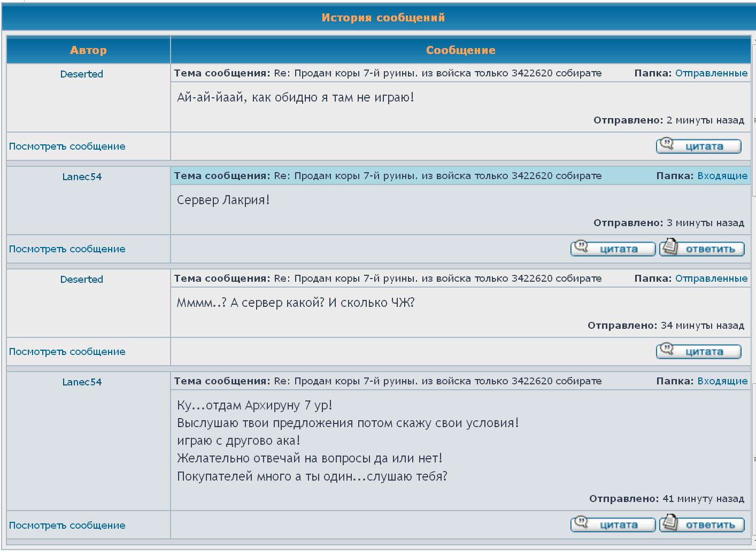Quote the "Ку...отдам Архируну" message
This screenshot has width=756, height=556.
tap(613, 524)
